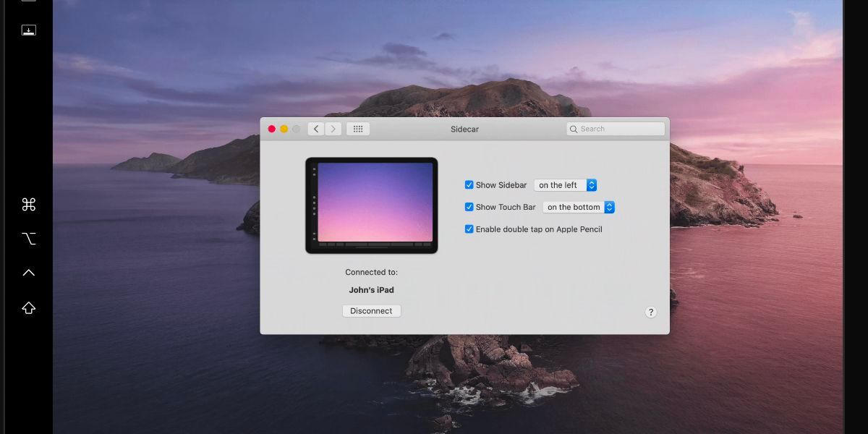Viewport: 868px width, 434px height.
Task: Click the magnifying glass in the Search field
Action: 573,129
